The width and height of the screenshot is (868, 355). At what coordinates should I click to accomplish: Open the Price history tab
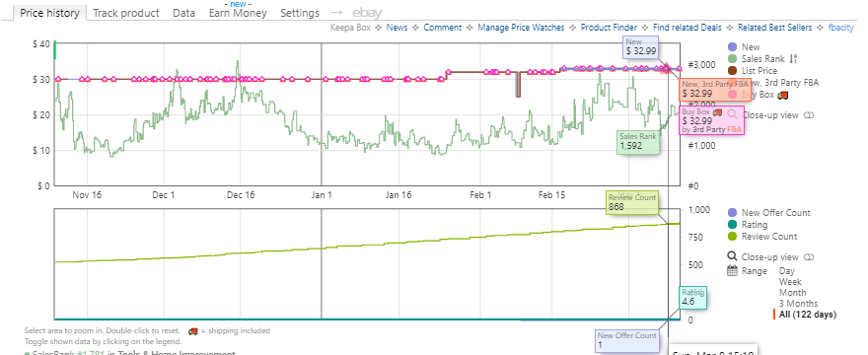click(x=50, y=12)
